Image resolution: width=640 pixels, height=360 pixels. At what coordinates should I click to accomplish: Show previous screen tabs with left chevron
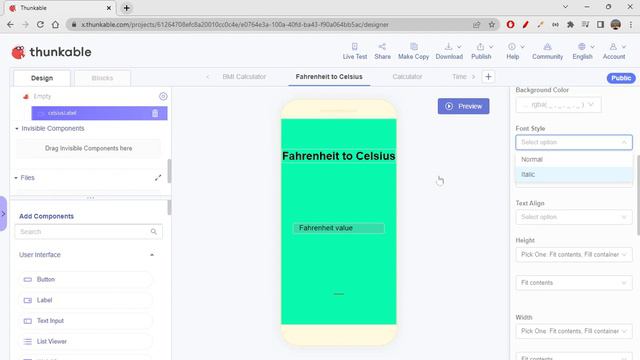click(x=208, y=77)
